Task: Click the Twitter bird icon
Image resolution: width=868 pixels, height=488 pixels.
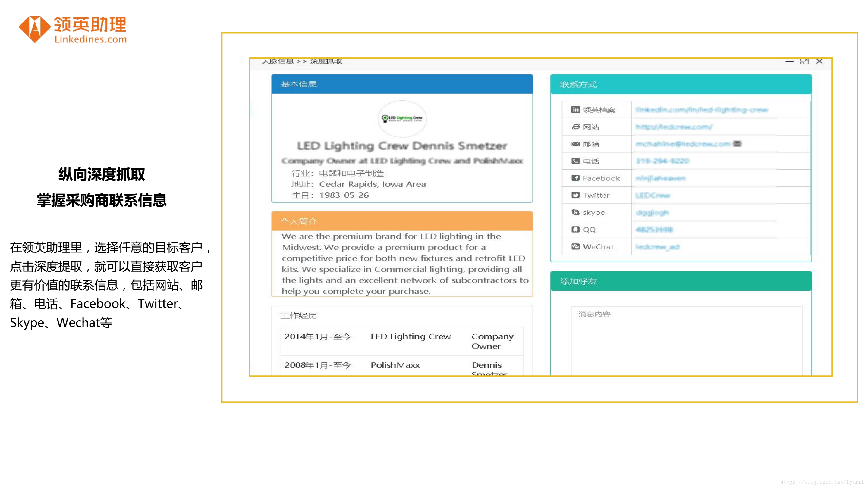Action: [576, 195]
